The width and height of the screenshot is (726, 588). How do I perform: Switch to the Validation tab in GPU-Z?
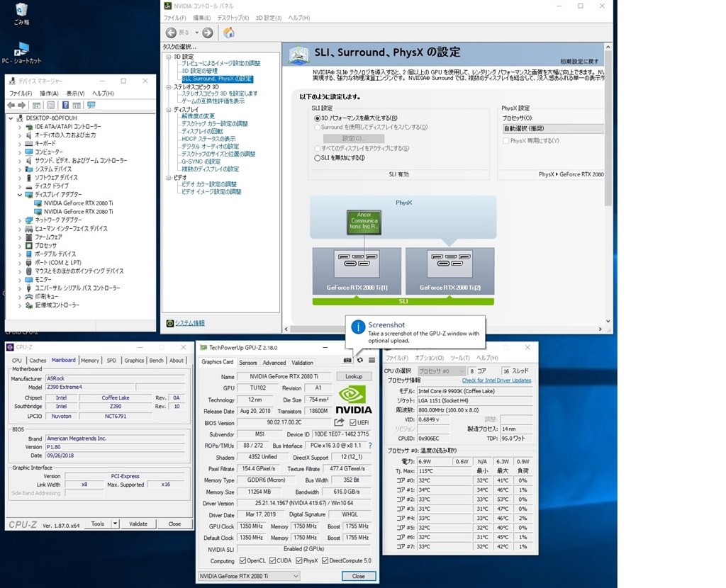(x=302, y=363)
